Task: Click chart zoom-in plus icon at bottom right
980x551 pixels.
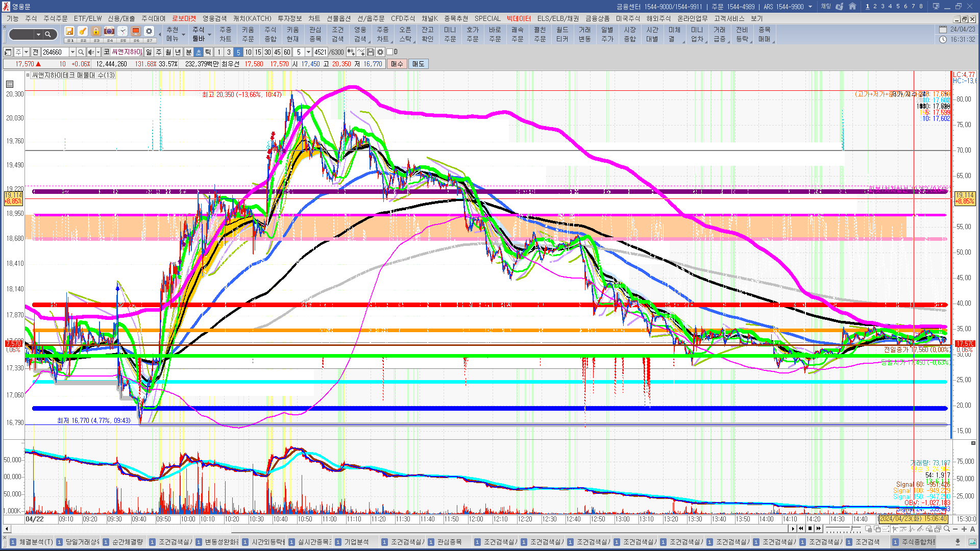Action: (964, 529)
